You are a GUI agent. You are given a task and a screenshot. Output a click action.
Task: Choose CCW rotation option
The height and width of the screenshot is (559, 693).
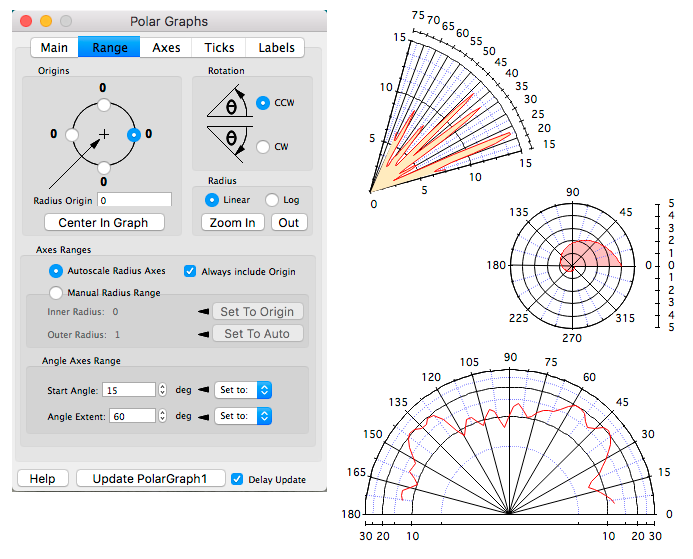pyautogui.click(x=263, y=103)
